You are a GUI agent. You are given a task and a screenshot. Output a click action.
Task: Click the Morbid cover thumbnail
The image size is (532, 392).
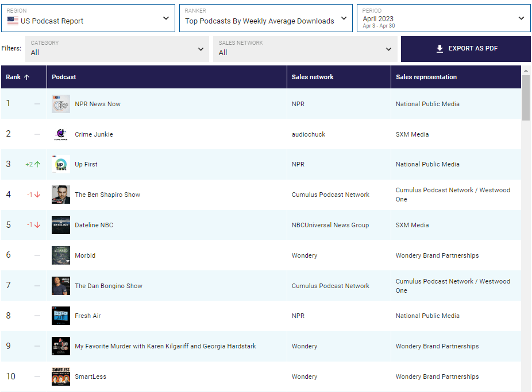click(61, 255)
